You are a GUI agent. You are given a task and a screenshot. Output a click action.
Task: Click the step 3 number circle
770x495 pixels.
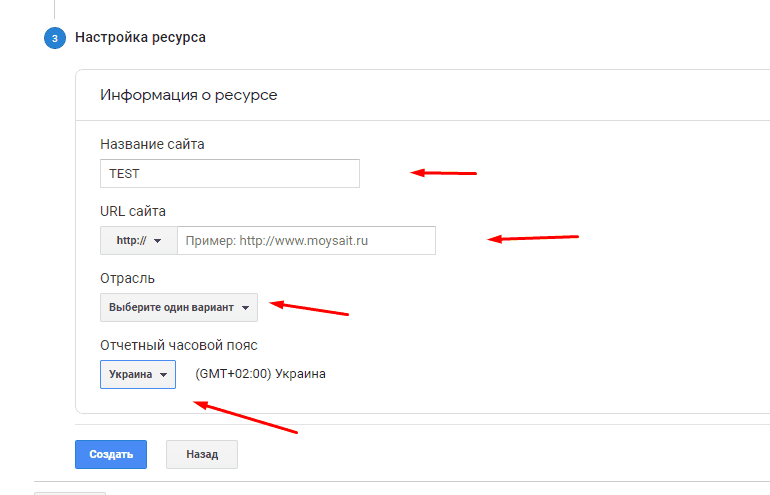pyautogui.click(x=53, y=39)
